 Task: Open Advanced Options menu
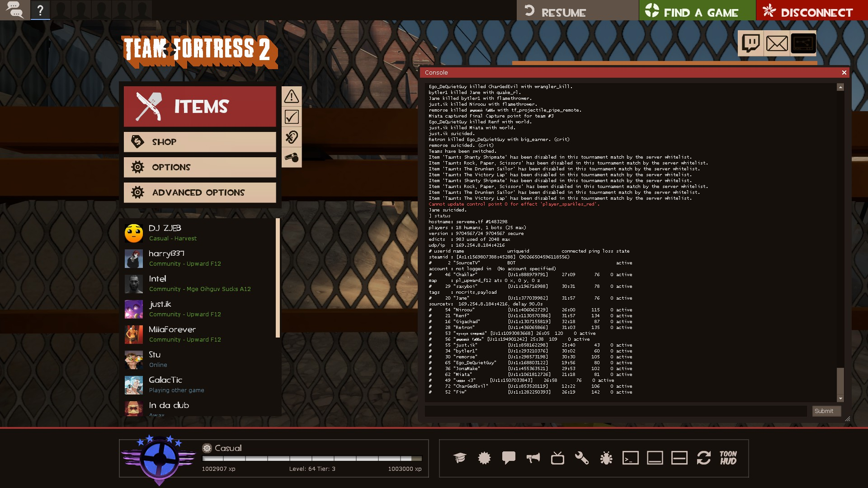[200, 192]
